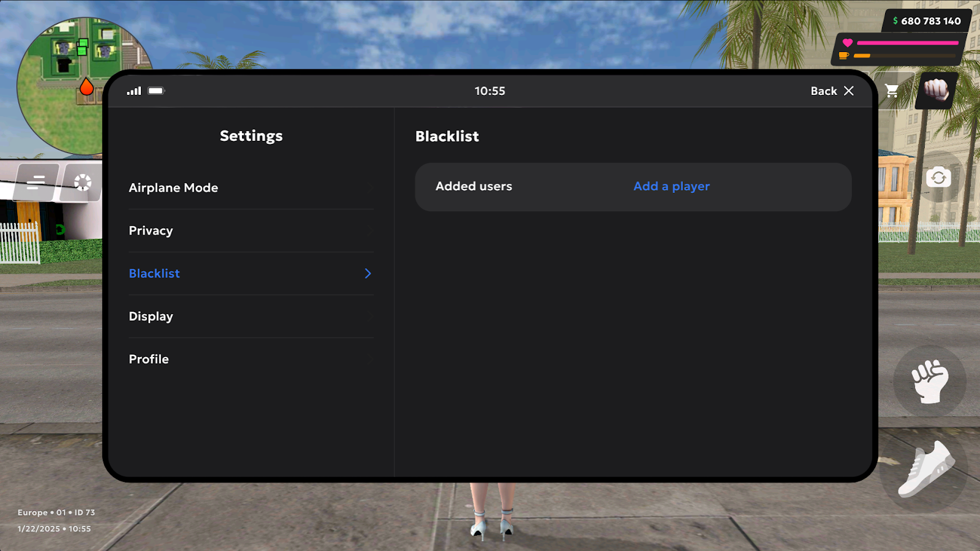Click the Settings heading
Image resolution: width=980 pixels, height=551 pixels.
pyautogui.click(x=251, y=136)
